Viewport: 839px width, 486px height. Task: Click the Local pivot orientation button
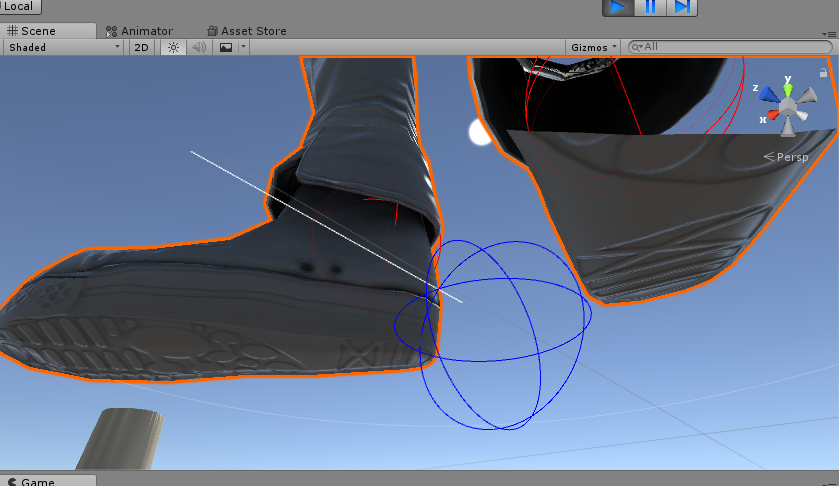point(19,6)
